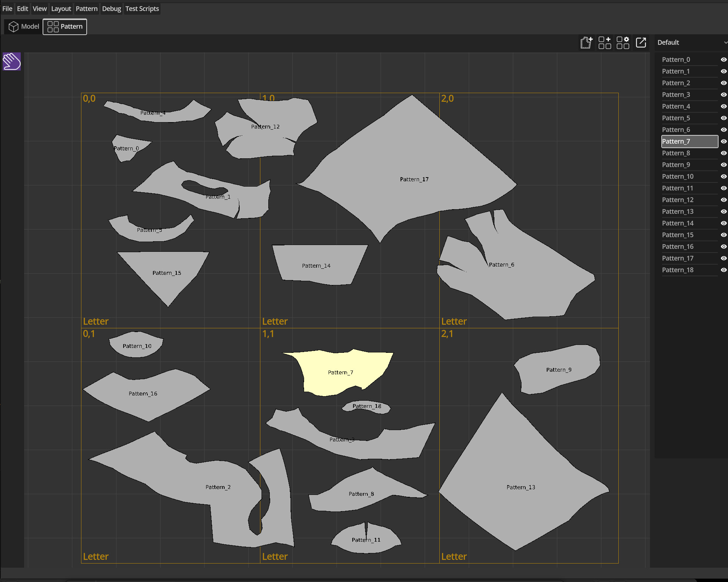Select the large Pattern_17 piece on canvas
Viewport: 728px width, 582px height.
click(407, 170)
